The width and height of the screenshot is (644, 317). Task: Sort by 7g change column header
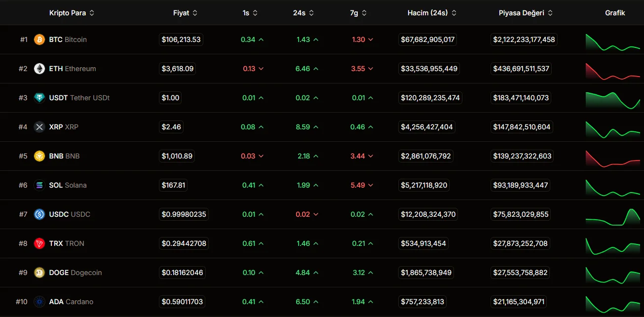click(358, 13)
